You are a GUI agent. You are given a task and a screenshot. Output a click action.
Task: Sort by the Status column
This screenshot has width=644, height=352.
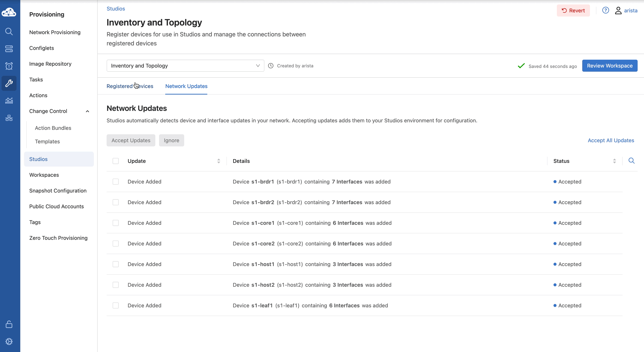(614, 161)
